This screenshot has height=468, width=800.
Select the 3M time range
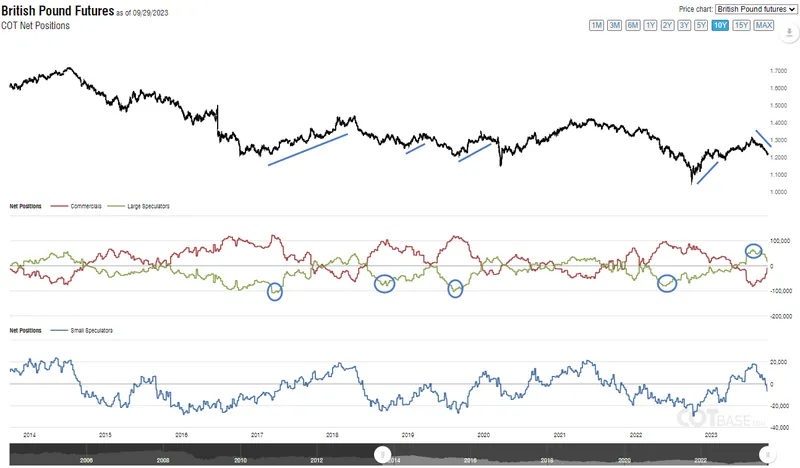[x=614, y=26]
